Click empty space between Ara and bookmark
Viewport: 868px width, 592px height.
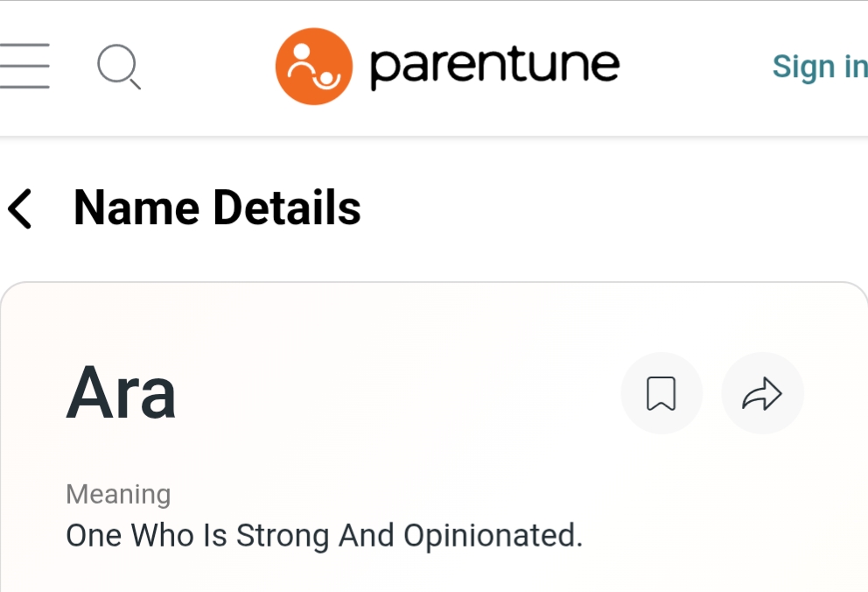[394, 393]
